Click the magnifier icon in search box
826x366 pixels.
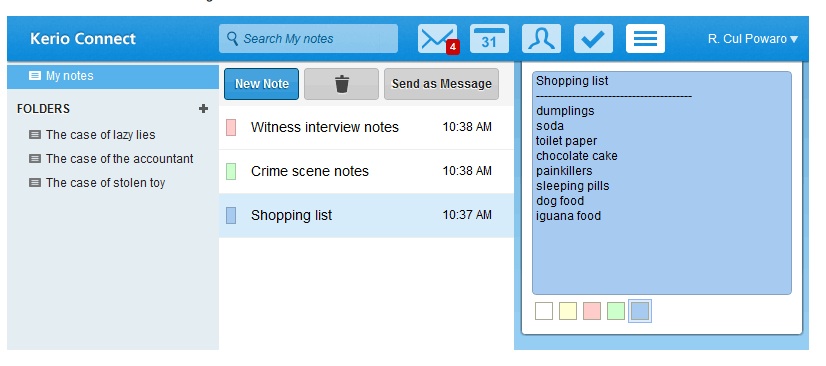pyautogui.click(x=232, y=38)
